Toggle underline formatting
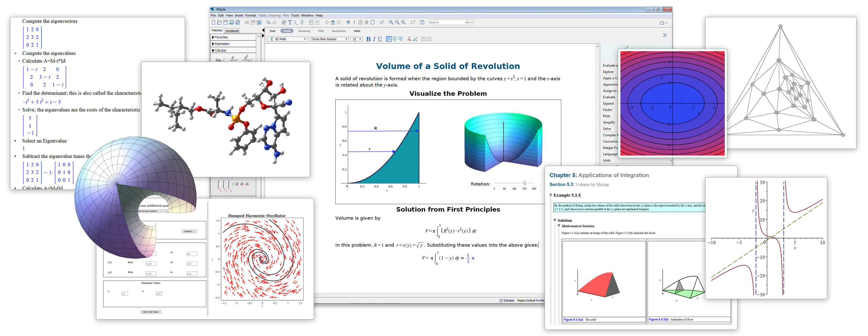 [380, 39]
